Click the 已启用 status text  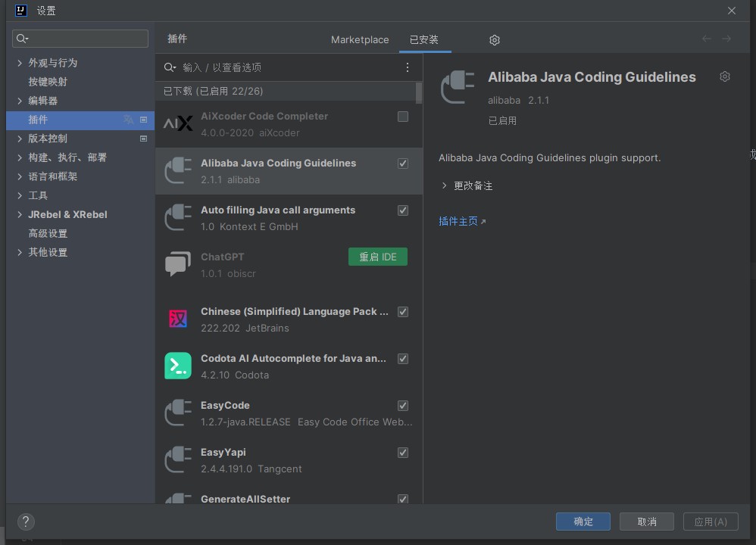pos(502,120)
